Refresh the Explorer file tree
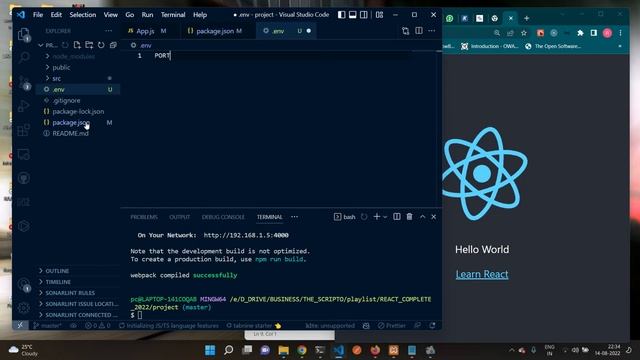 click(101, 45)
